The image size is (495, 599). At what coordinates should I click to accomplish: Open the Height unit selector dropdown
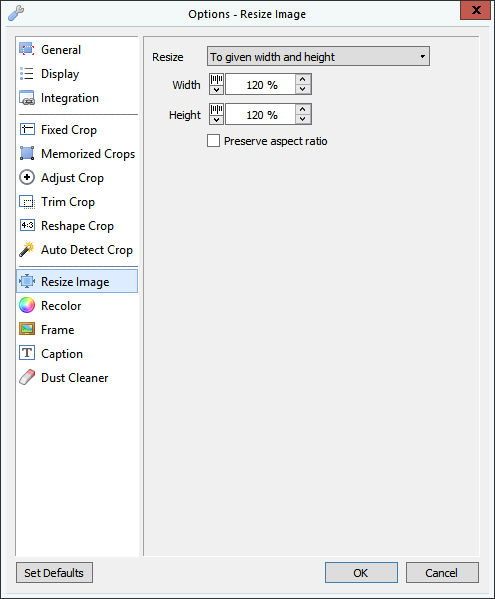click(x=217, y=114)
